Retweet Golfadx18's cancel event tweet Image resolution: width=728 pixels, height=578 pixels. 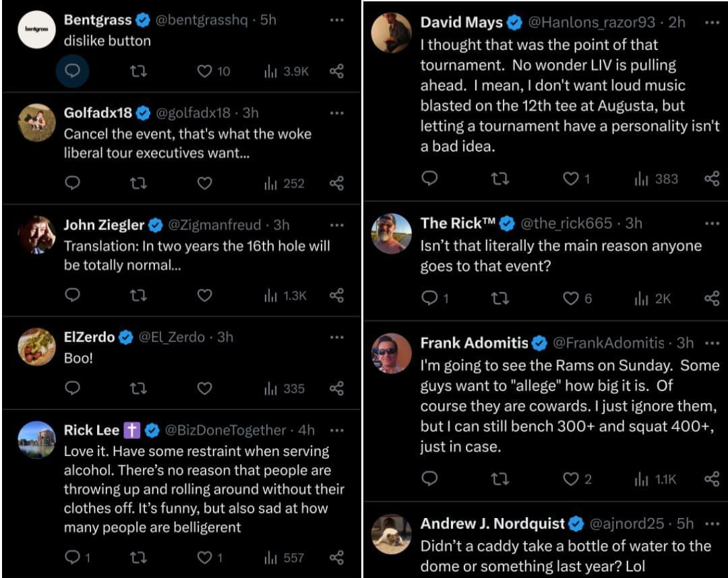(140, 183)
